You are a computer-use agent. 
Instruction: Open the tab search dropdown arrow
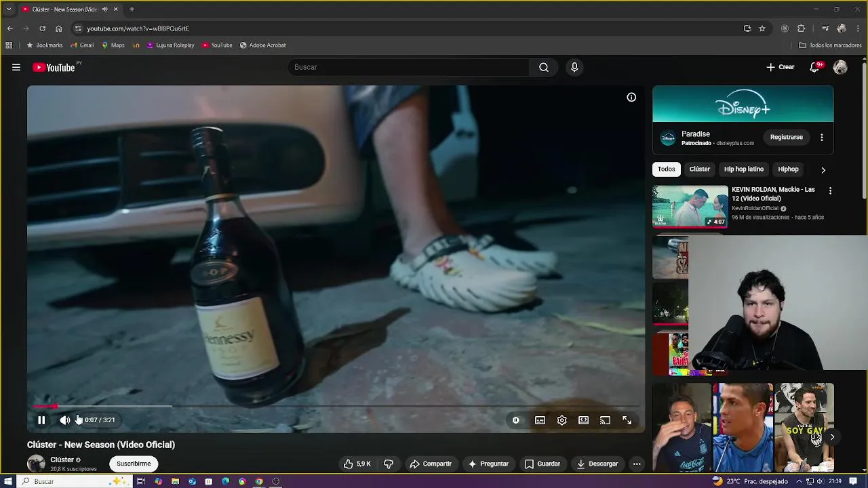pos(8,9)
